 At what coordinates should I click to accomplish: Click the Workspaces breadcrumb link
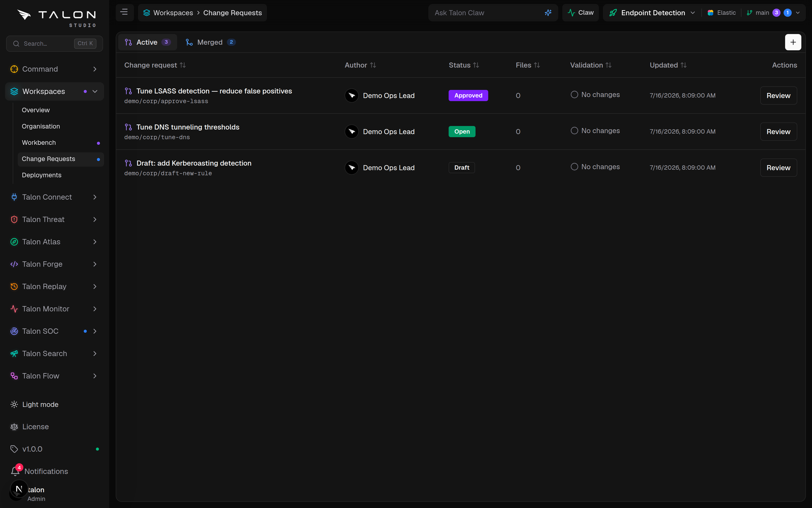(x=168, y=13)
